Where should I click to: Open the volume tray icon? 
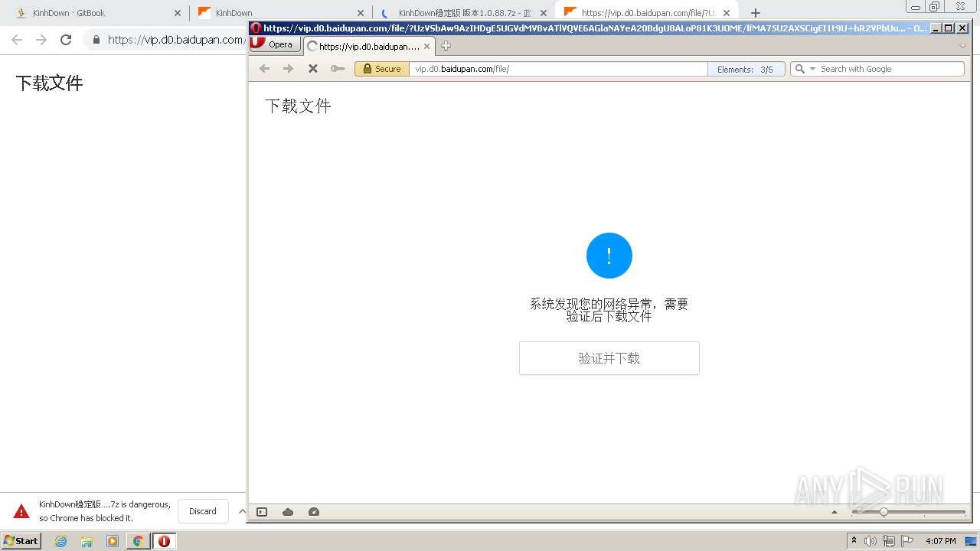point(871,541)
